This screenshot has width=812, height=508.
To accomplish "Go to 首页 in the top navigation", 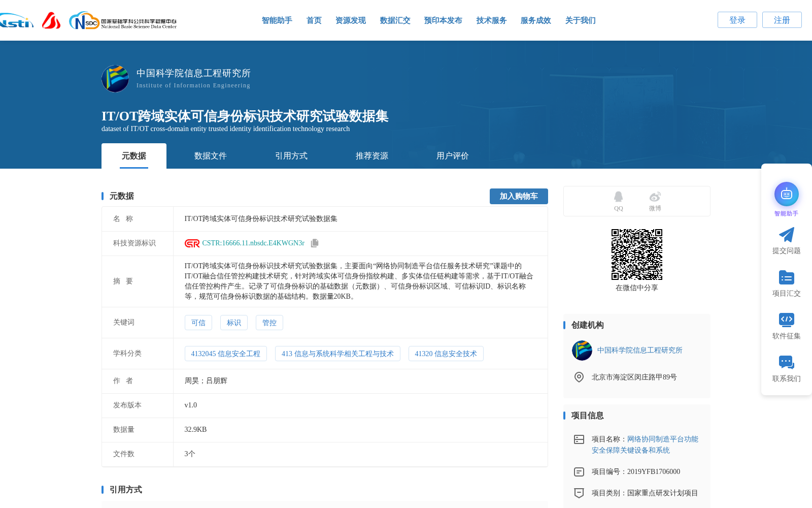I will (314, 20).
